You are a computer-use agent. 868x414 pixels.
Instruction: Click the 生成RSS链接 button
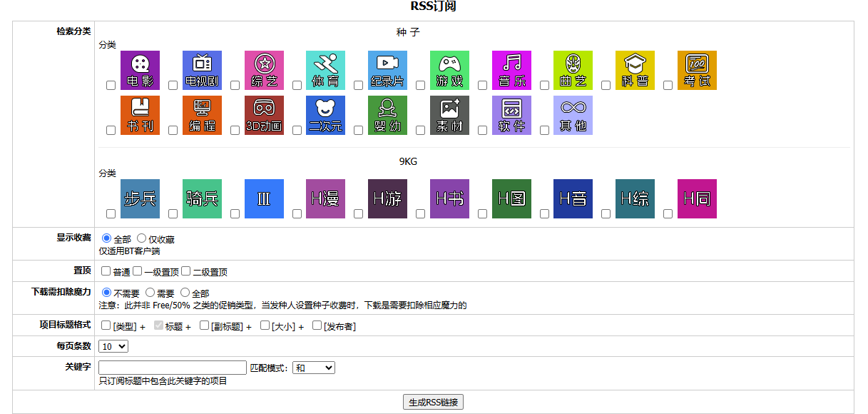tap(433, 402)
